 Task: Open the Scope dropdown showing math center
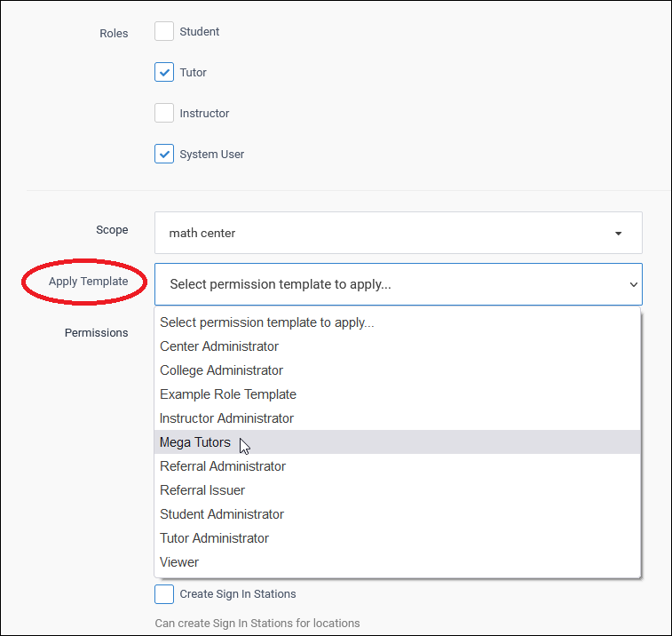[398, 233]
